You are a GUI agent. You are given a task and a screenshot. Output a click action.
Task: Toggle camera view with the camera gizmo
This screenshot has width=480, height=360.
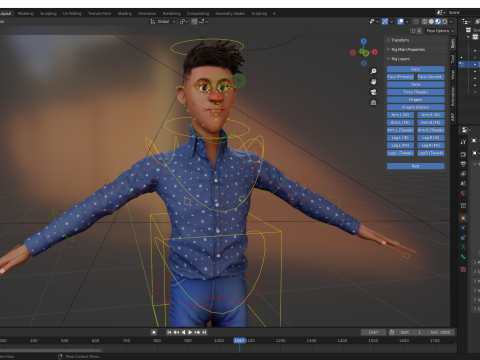point(374,92)
